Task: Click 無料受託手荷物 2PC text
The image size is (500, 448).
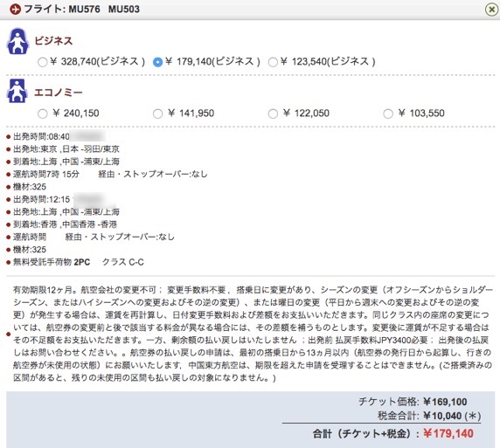Action: pyautogui.click(x=52, y=262)
